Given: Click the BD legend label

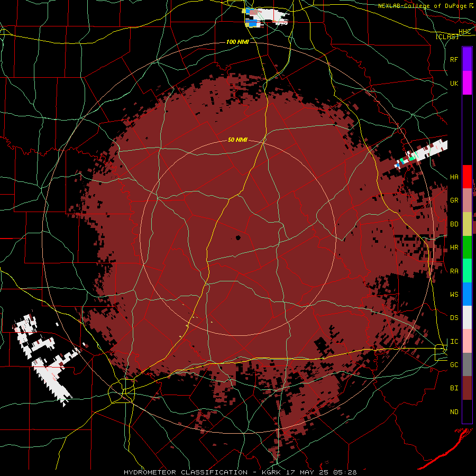Looking at the screenshot, I should [x=454, y=224].
